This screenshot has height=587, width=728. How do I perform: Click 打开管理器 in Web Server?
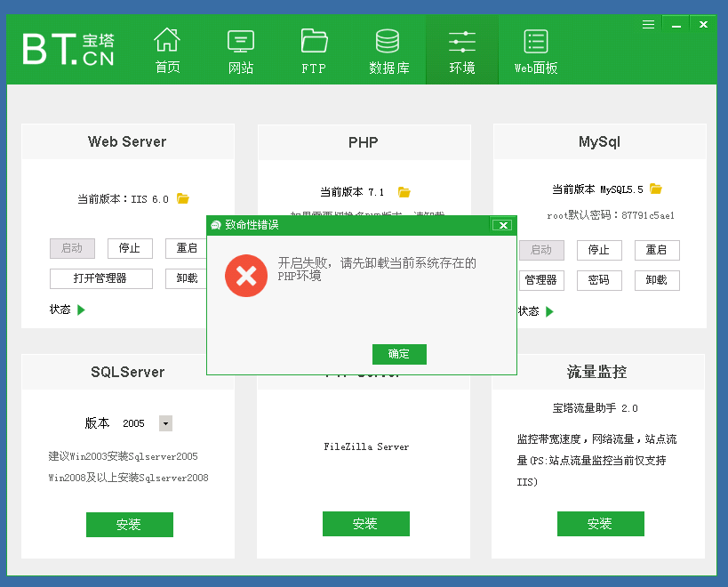point(101,278)
